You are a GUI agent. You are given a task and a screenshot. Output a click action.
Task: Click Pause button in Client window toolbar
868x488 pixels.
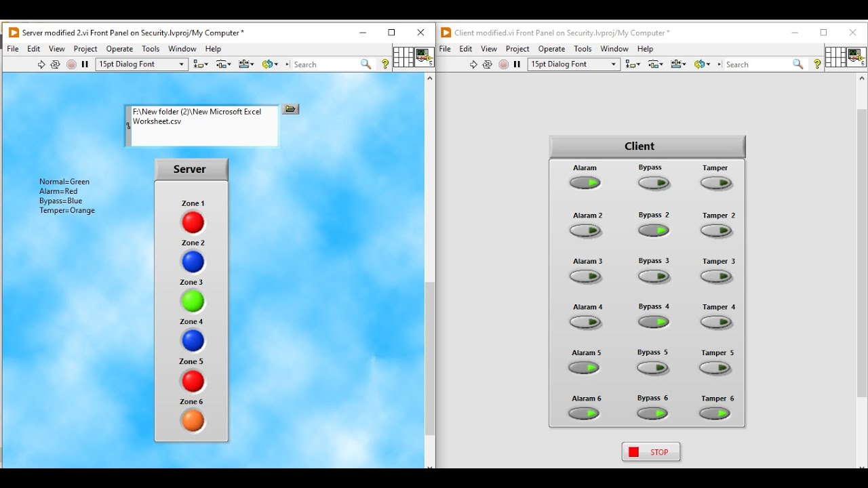517,64
